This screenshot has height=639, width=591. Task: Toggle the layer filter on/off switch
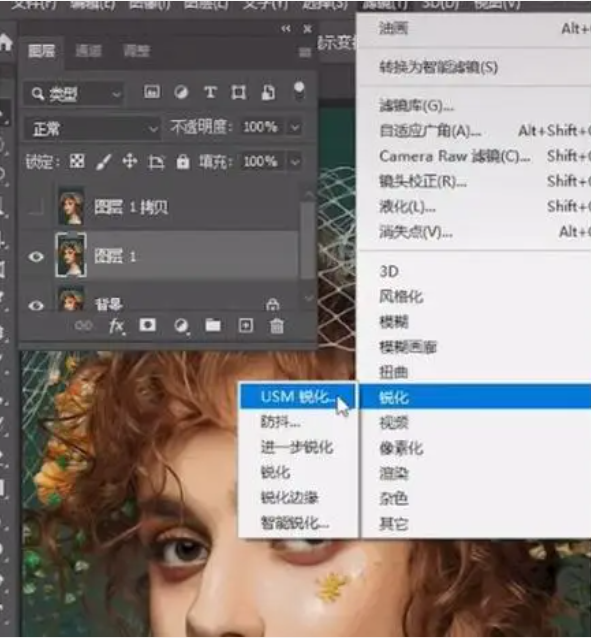[299, 90]
